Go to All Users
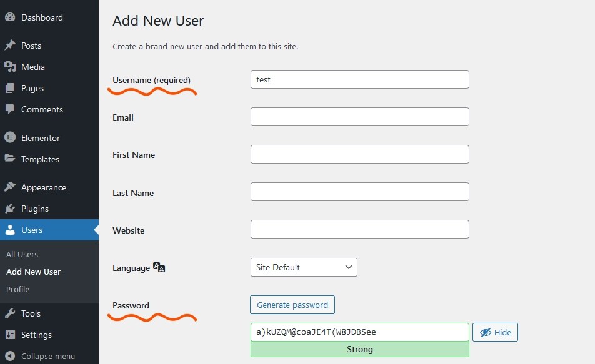 (x=22, y=254)
